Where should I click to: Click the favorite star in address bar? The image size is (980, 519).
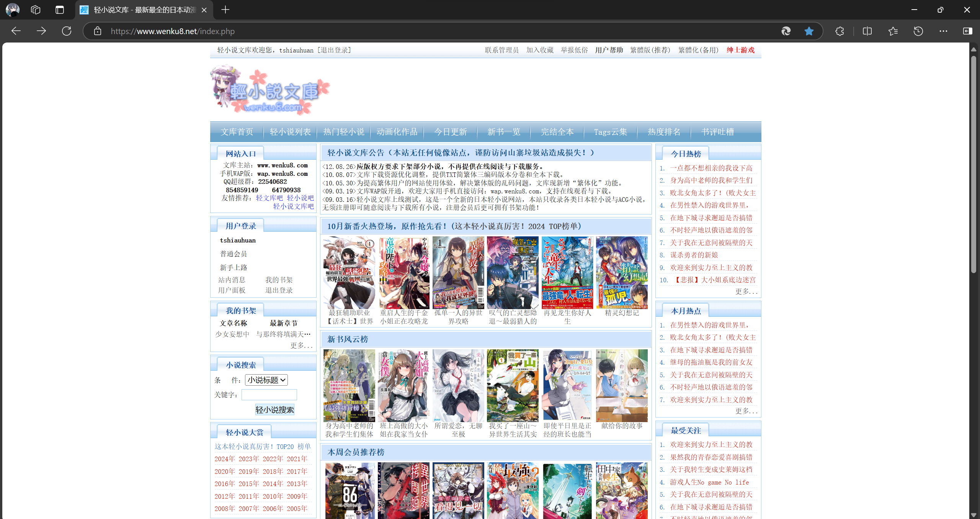pyautogui.click(x=809, y=31)
